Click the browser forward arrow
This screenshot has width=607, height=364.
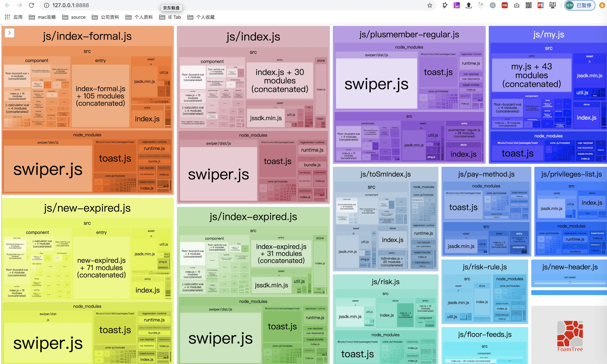pyautogui.click(x=20, y=5)
